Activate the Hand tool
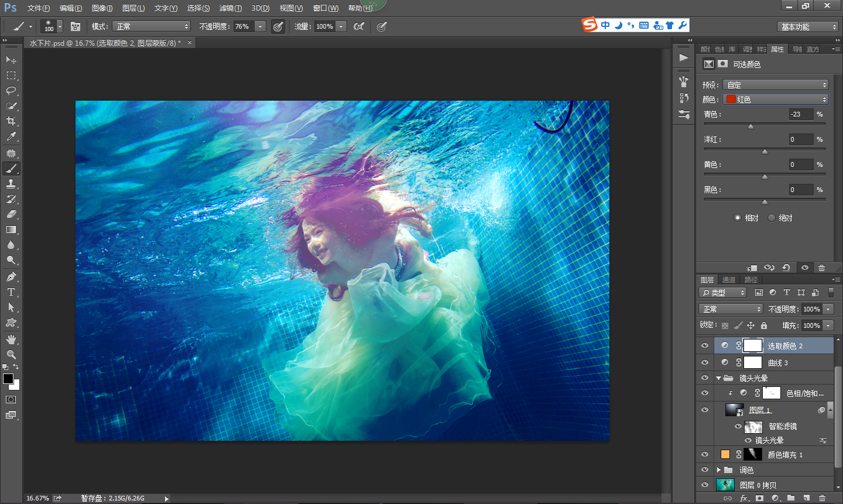 [x=11, y=340]
